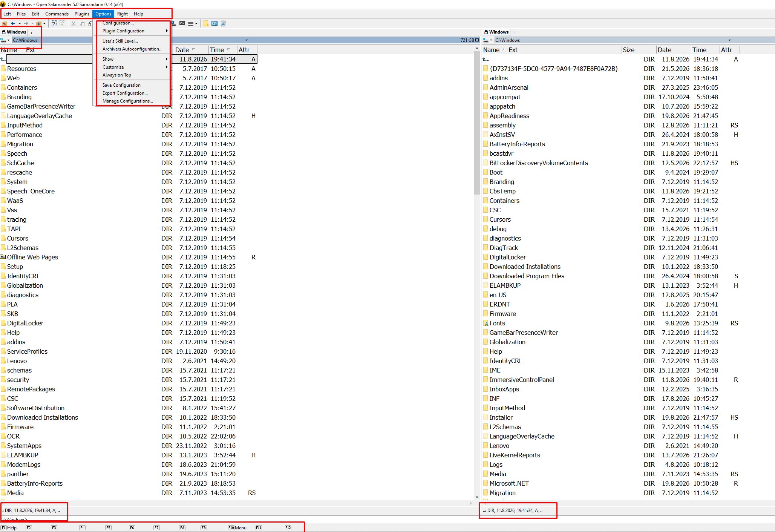Click the view mode lines icon
Image resolution: width=775 pixels, height=532 pixels.
click(191, 23)
